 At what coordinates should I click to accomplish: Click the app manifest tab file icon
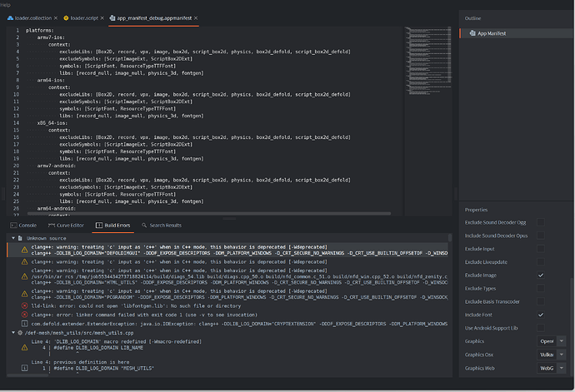112,18
